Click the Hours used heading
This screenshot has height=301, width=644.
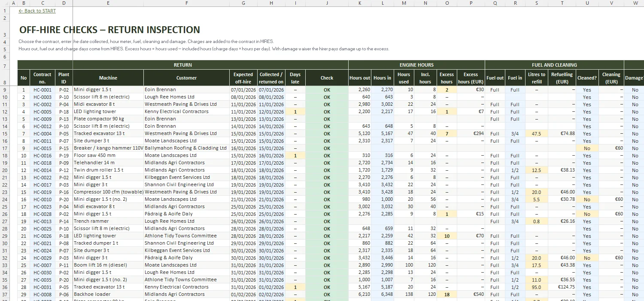404,78
